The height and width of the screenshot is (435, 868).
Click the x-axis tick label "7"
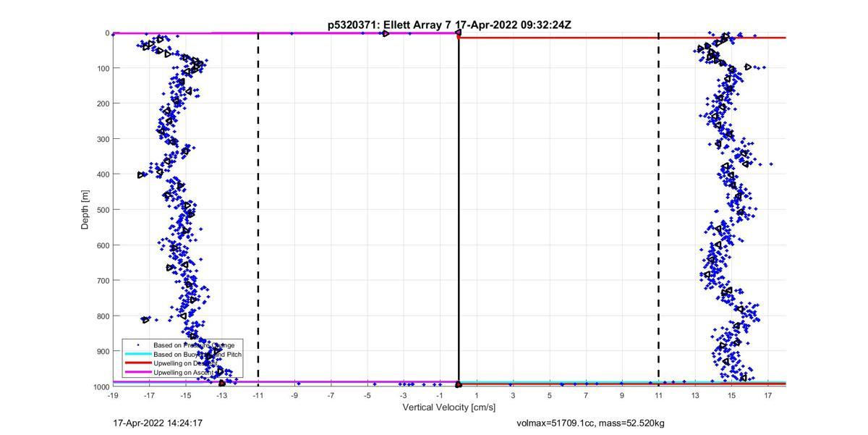tap(586, 396)
